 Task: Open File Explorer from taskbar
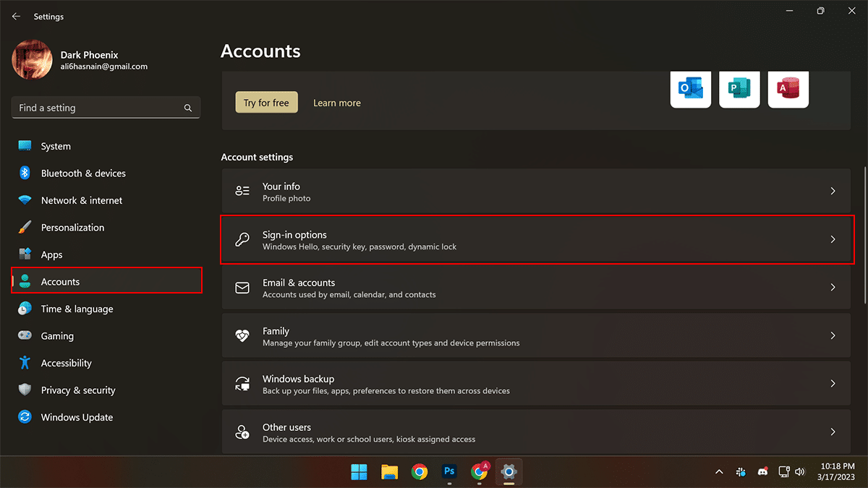[389, 472]
